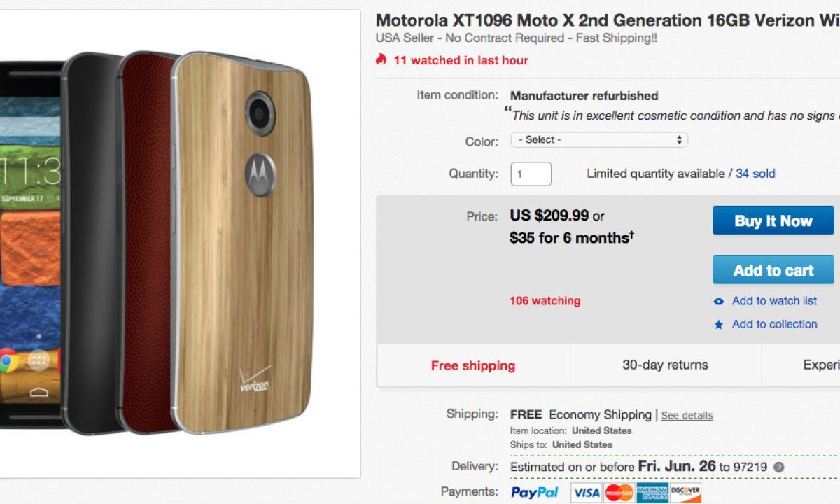Click the flame icon beside watched count
This screenshot has width=840, height=504.
click(x=381, y=59)
